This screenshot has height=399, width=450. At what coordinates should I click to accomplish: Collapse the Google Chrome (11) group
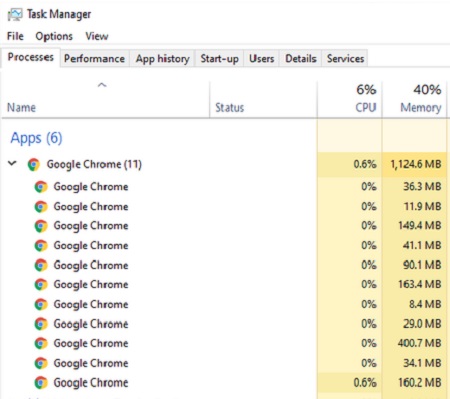[12, 163]
